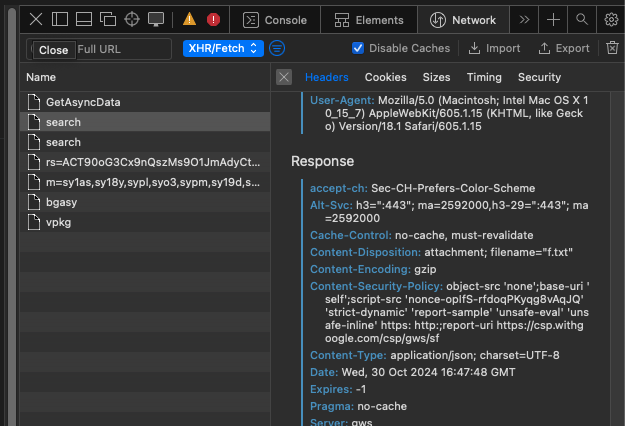
Task: Open the Security detail tab
Action: (x=539, y=77)
